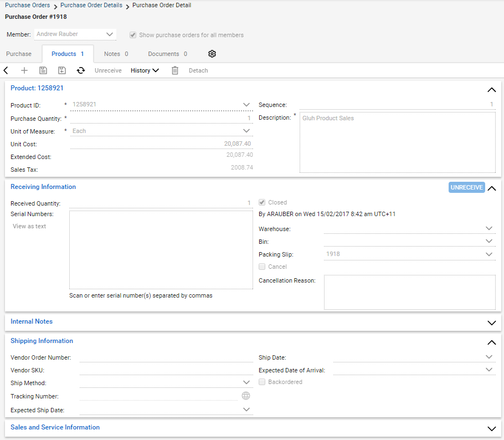Image resolution: width=504 pixels, height=440 pixels.
Task: Switch to the Notes tab
Action: click(116, 54)
